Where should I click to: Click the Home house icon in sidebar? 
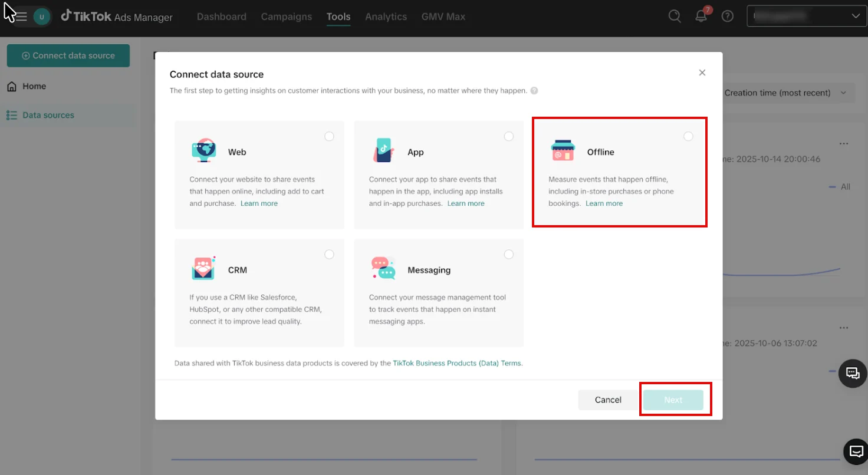click(12, 87)
